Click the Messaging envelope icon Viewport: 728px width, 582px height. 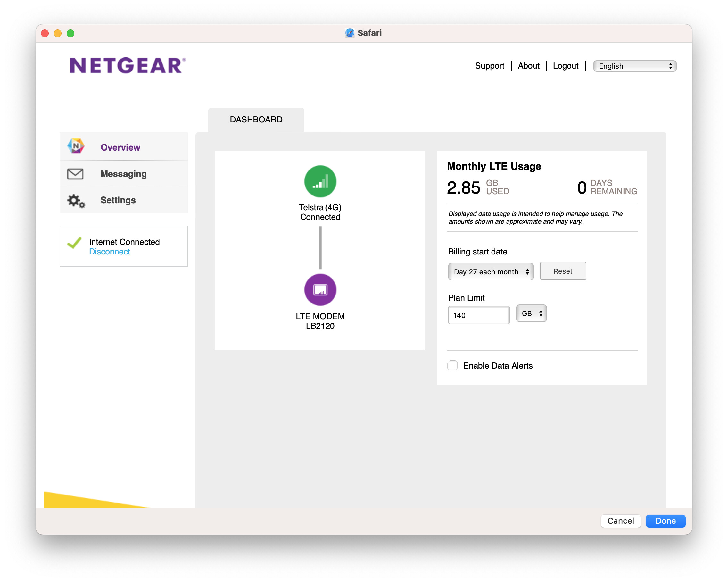click(75, 174)
